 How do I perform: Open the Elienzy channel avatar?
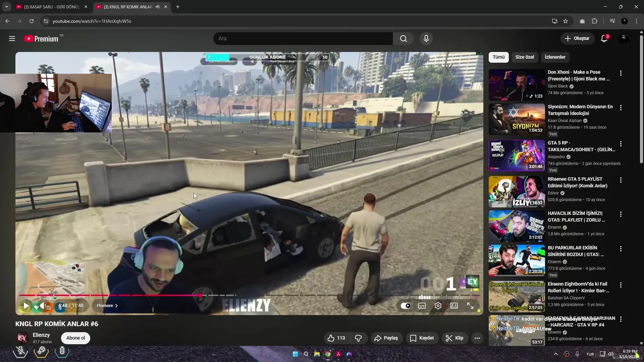tap(22, 338)
